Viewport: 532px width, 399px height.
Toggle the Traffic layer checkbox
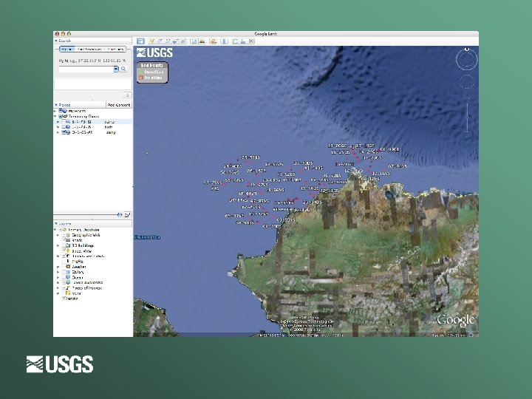coord(64,261)
